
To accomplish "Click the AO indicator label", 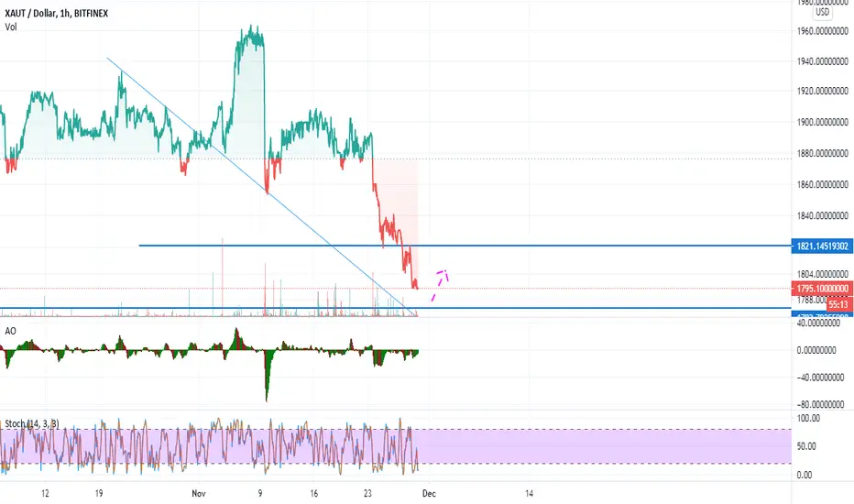I will pyautogui.click(x=10, y=331).
